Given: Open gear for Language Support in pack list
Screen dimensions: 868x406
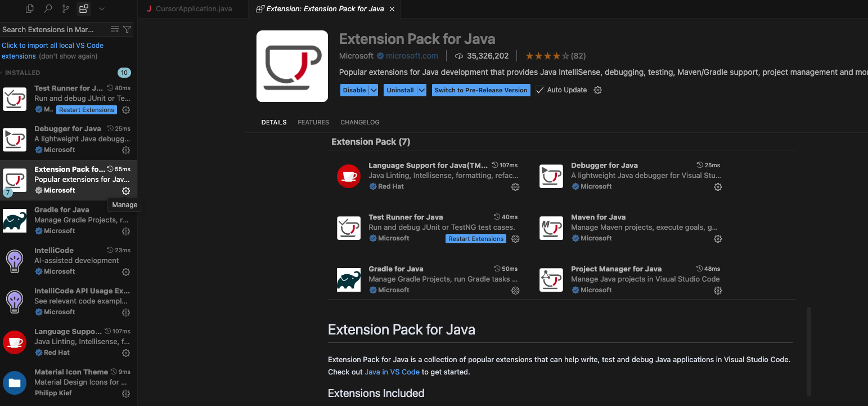Looking at the screenshot, I should tap(515, 187).
